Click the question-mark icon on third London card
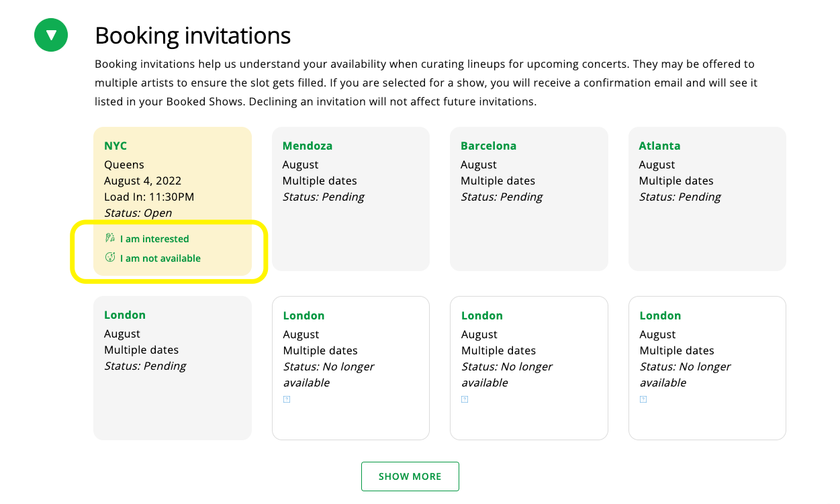 pos(465,399)
